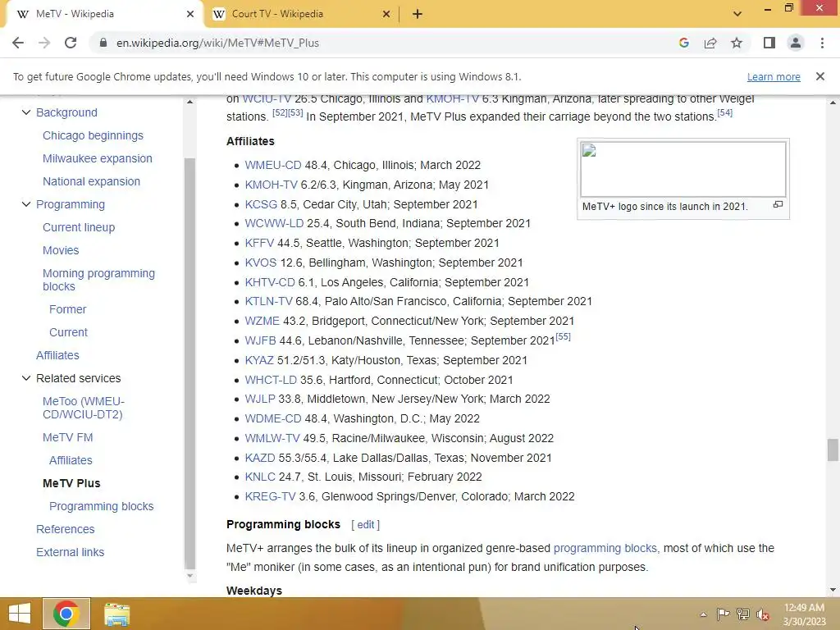This screenshot has height=630, width=840.
Task: Click the taskbar clock showing 12:49 AM
Action: [804, 614]
